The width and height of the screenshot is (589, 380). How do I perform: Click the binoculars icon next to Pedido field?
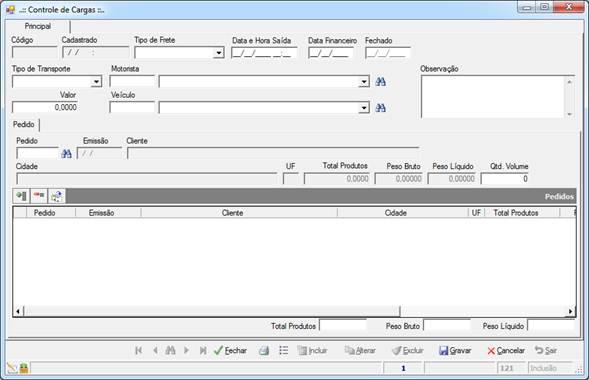pyautogui.click(x=66, y=153)
